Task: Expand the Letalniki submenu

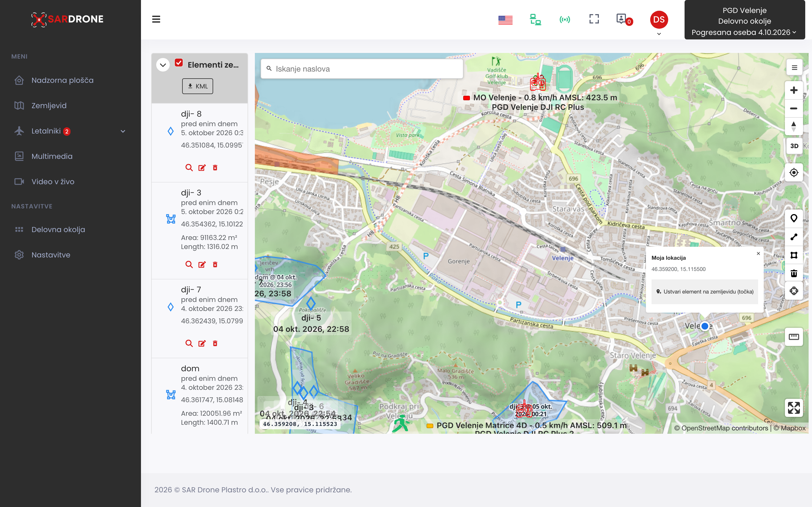Action: pos(123,131)
